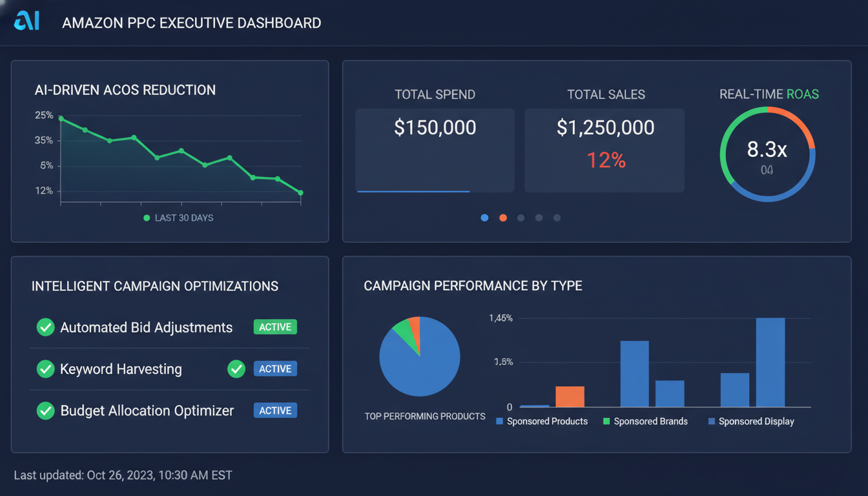Click the LAST 30 DAYS legend
The height and width of the screenshot is (496, 868).
click(178, 218)
